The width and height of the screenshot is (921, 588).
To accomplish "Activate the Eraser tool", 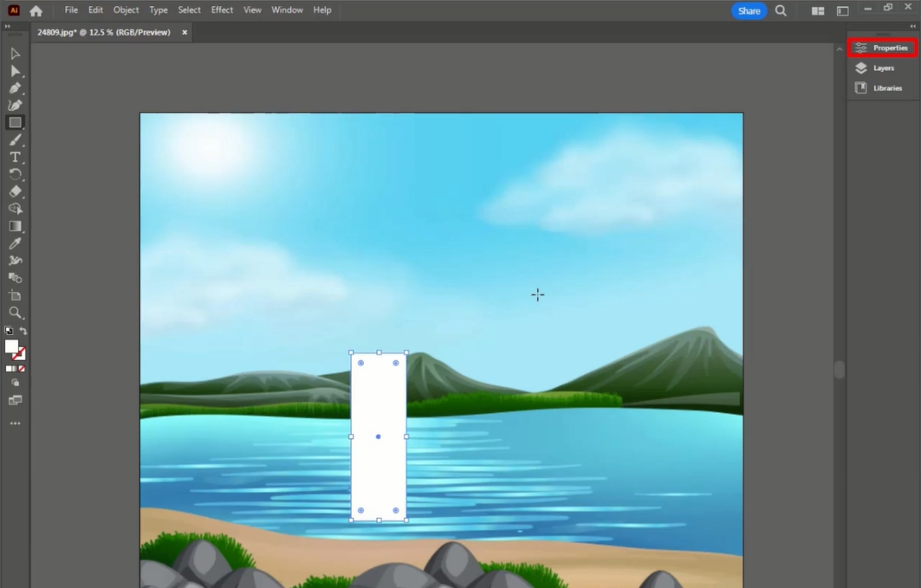I will click(15, 191).
